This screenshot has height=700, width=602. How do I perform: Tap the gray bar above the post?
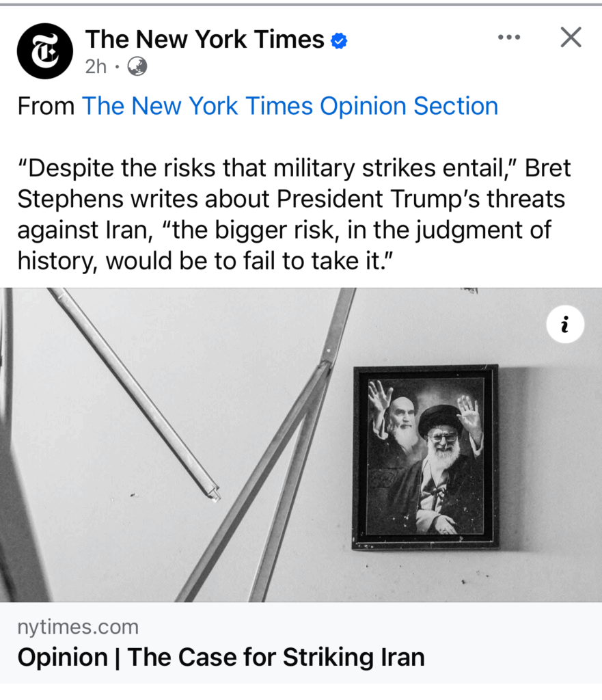tap(301, 4)
